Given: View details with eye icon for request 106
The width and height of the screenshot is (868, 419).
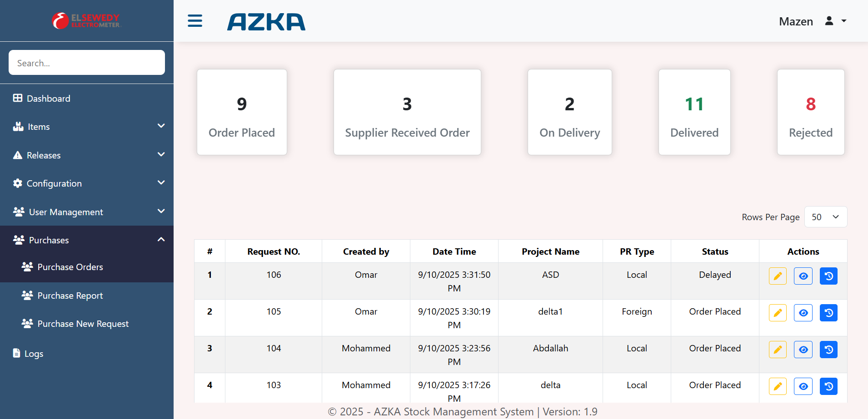Looking at the screenshot, I should (x=803, y=276).
